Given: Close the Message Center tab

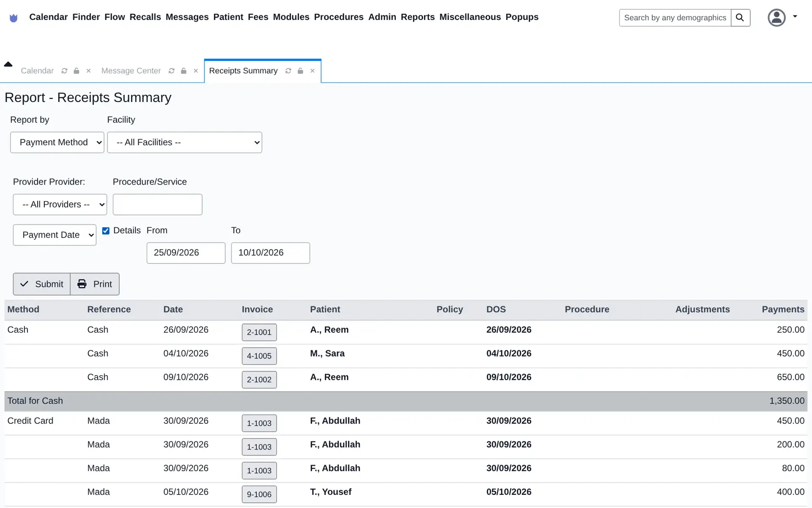Looking at the screenshot, I should (x=196, y=71).
